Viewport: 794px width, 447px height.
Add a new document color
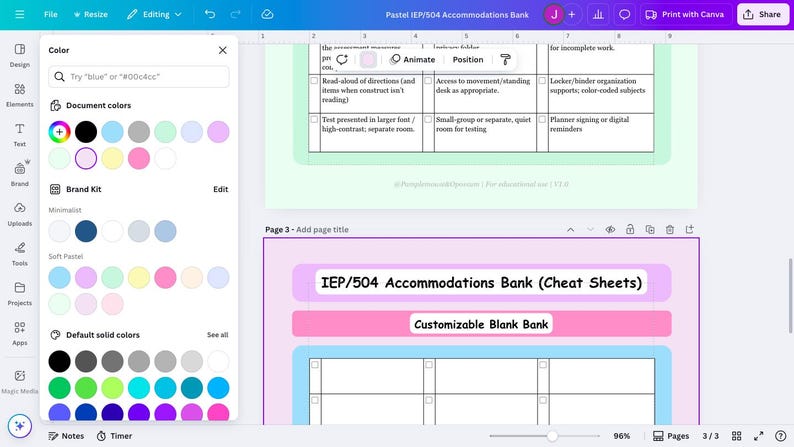point(59,132)
